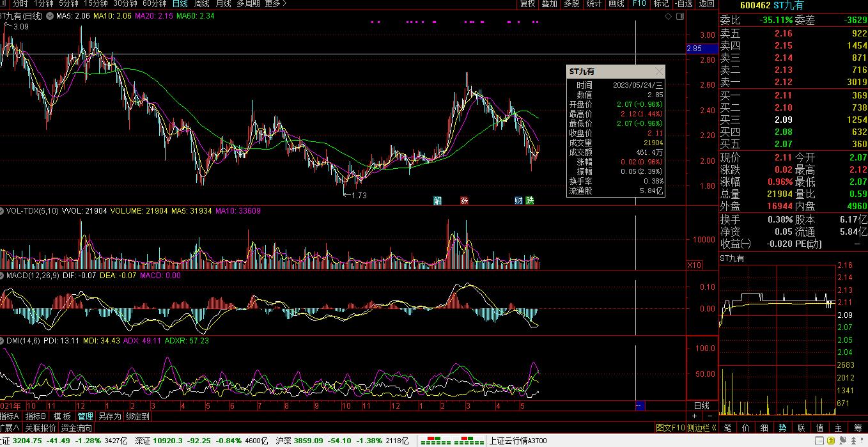
Task: Expand the 更多 period options
Action: click(275, 4)
